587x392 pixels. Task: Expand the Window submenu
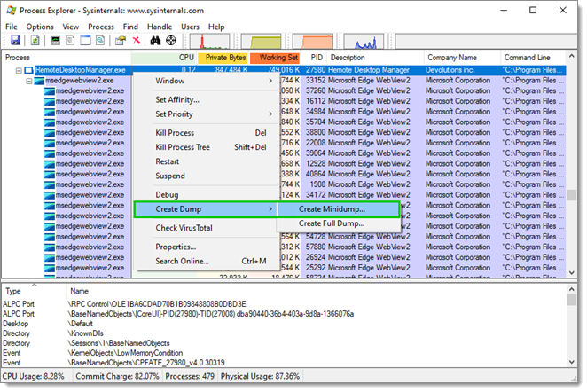pyautogui.click(x=207, y=81)
